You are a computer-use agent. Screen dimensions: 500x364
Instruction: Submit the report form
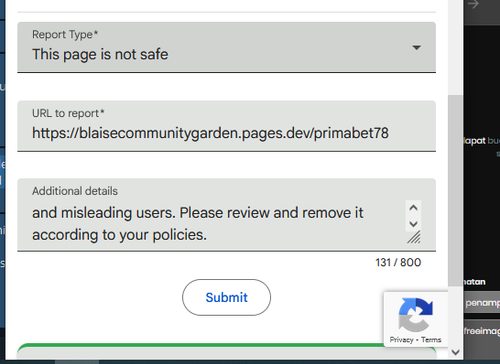point(226,297)
